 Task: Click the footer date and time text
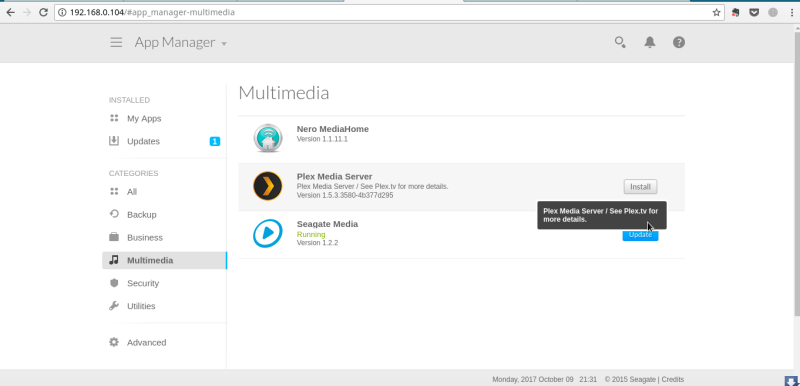544,379
